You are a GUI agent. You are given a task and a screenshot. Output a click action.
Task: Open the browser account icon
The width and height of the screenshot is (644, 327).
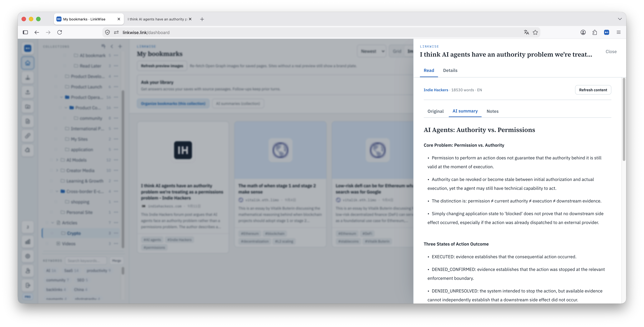583,32
